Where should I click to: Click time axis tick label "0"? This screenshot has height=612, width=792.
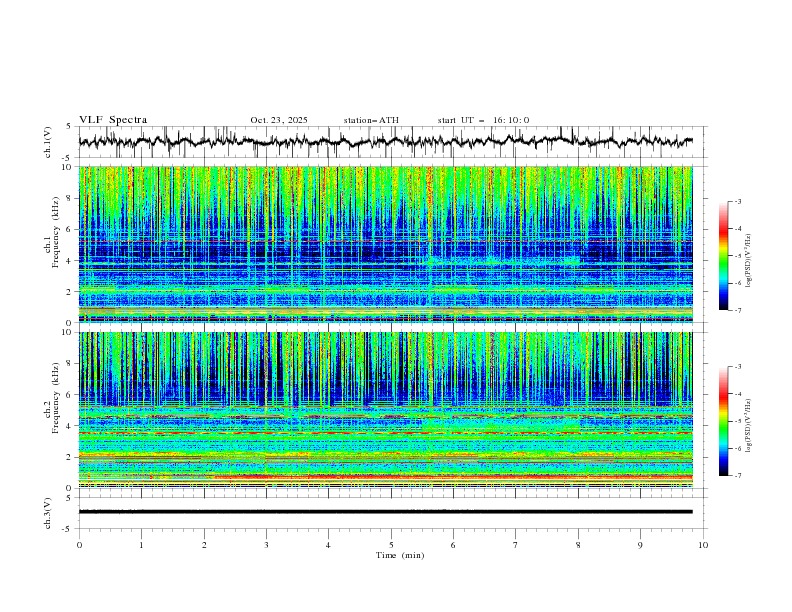point(79,545)
